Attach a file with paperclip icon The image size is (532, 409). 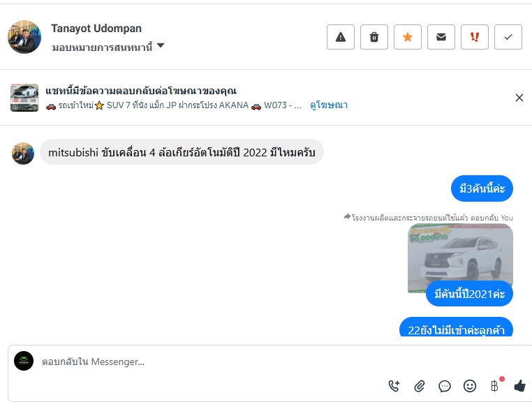(420, 386)
